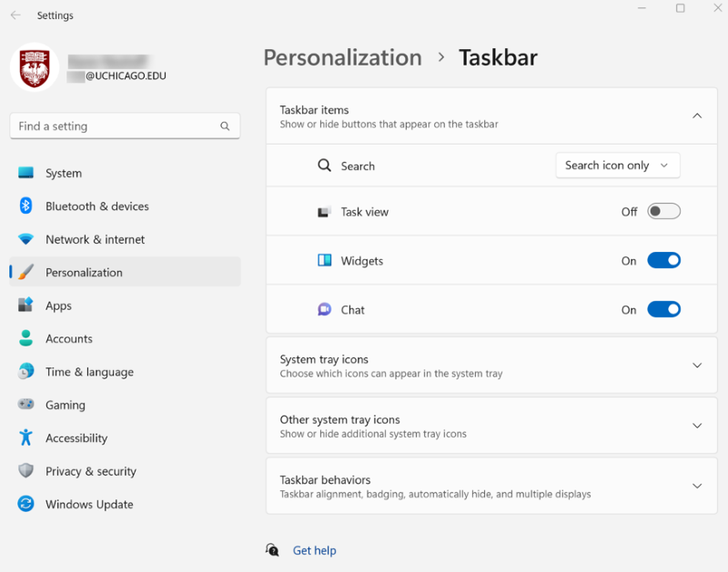Open the Apps settings icon
Image resolution: width=728 pixels, height=572 pixels.
25,306
